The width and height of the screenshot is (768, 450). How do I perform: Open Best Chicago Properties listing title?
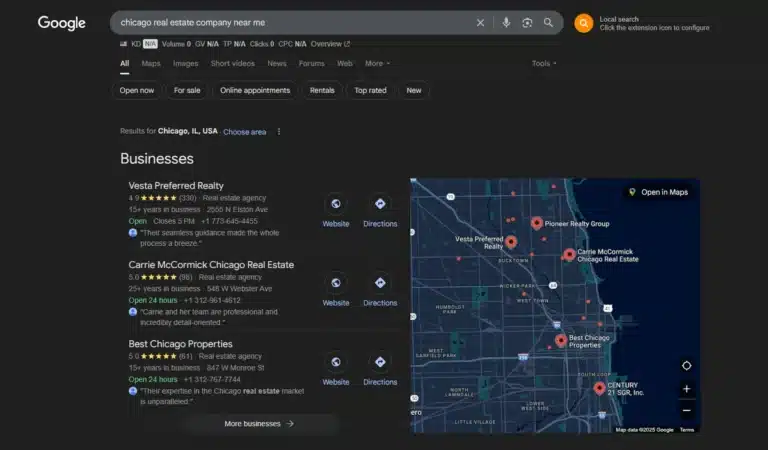180,344
